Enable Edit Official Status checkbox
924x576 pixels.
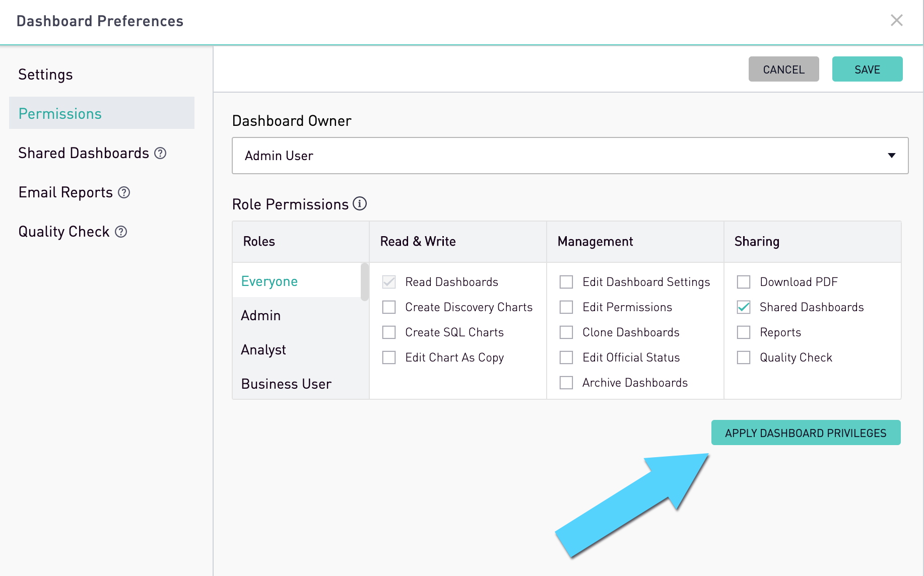point(566,357)
